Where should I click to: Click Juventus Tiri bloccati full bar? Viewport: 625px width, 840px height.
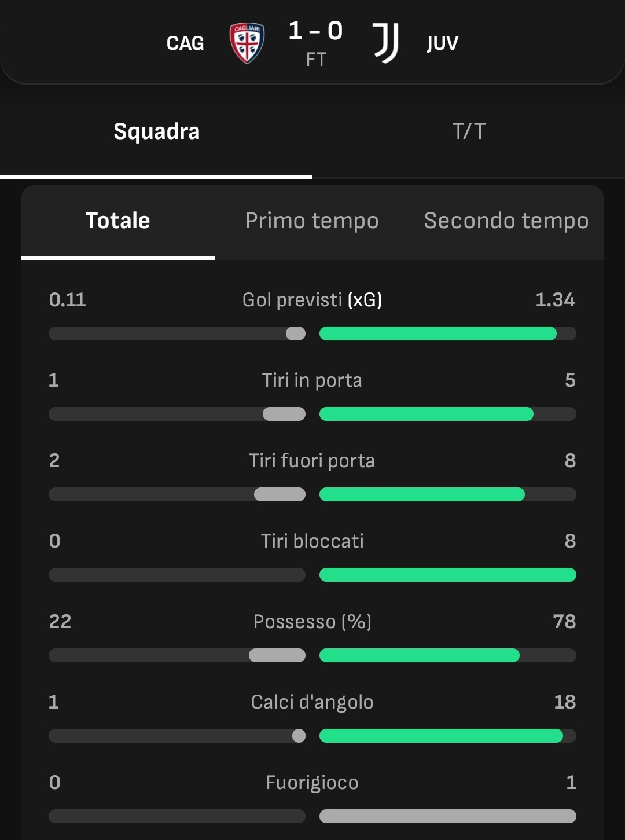click(x=447, y=575)
